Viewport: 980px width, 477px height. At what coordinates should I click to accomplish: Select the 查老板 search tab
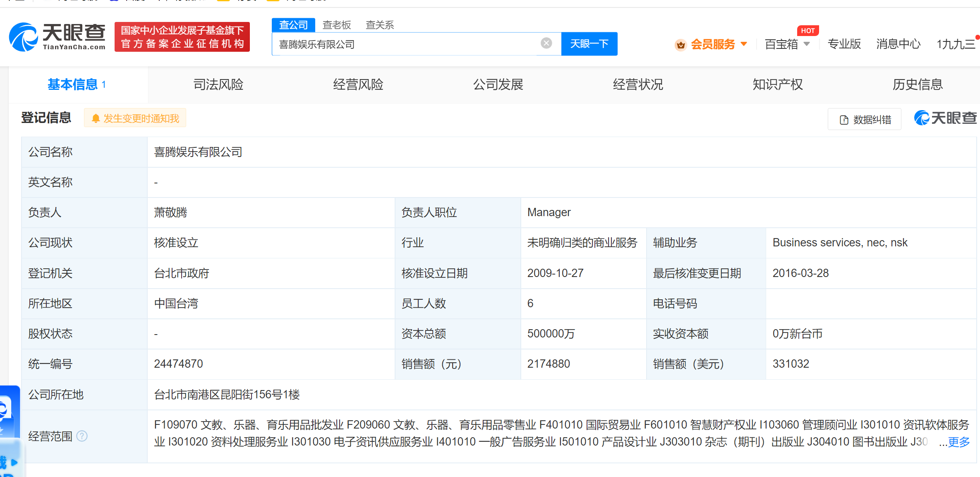[x=337, y=25]
